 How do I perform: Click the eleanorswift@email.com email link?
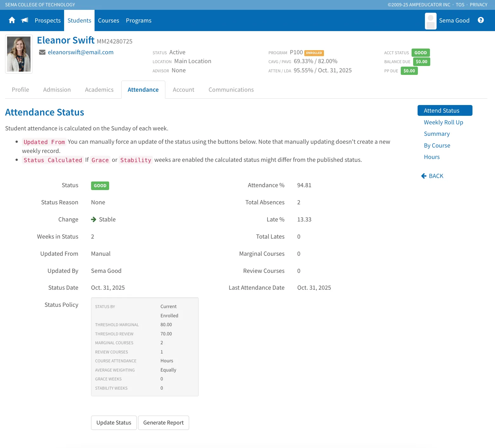(x=81, y=52)
